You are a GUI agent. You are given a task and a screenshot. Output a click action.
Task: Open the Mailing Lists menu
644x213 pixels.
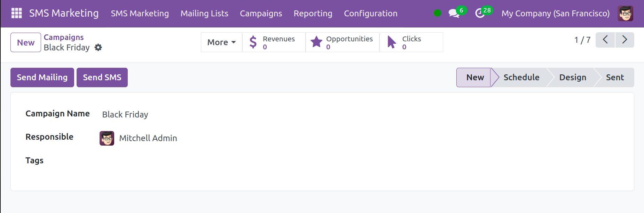pyautogui.click(x=204, y=14)
